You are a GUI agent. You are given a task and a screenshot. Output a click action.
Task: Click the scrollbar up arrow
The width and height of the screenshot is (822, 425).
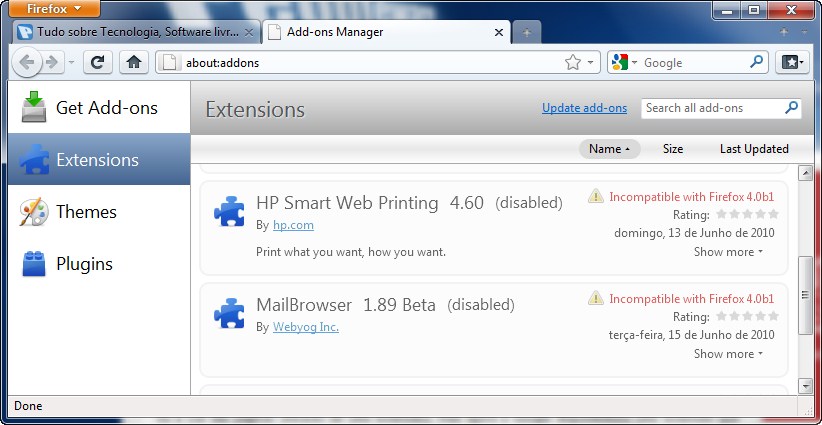coord(805,173)
